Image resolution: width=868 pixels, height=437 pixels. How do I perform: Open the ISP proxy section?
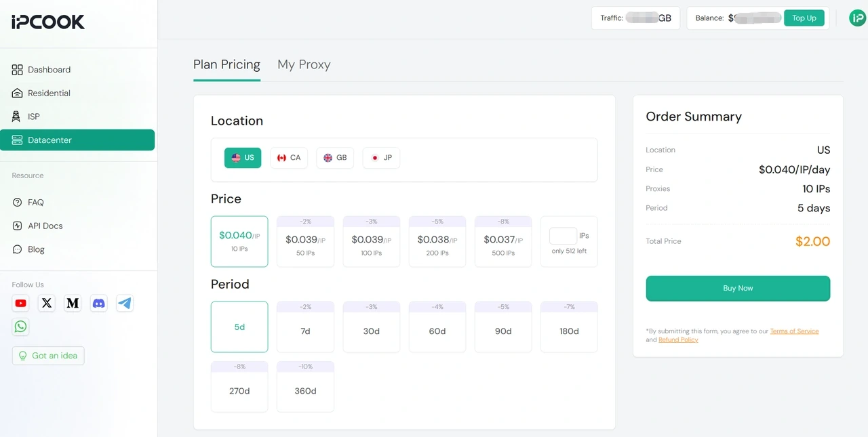pos(33,116)
